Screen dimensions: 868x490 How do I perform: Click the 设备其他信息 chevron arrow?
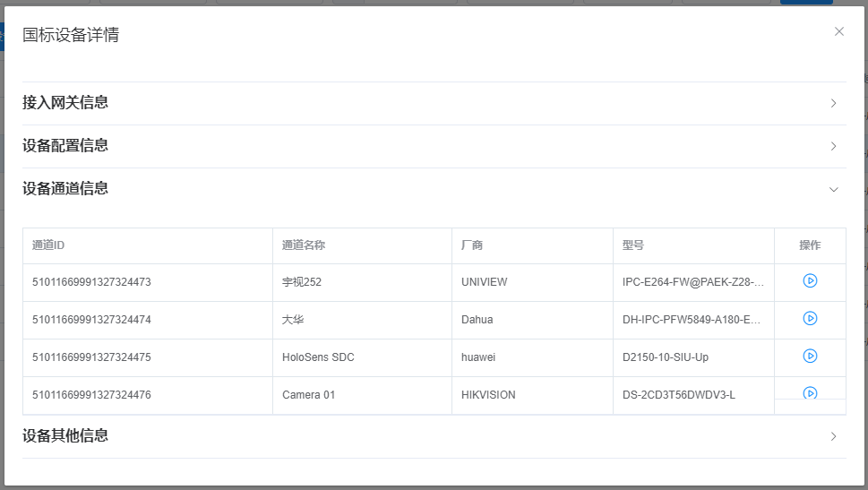pyautogui.click(x=834, y=436)
